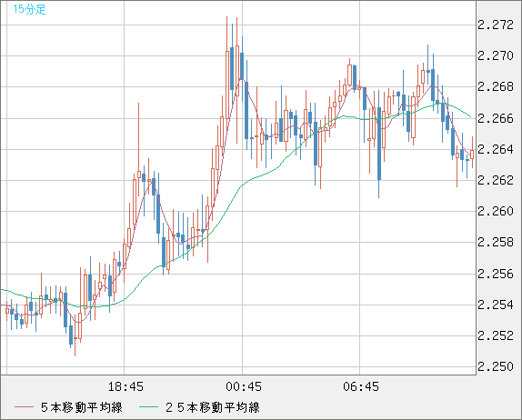Viewport: 522px width, 420px height.
Task: Click the 2.254 price axis label
Action: [x=496, y=305]
